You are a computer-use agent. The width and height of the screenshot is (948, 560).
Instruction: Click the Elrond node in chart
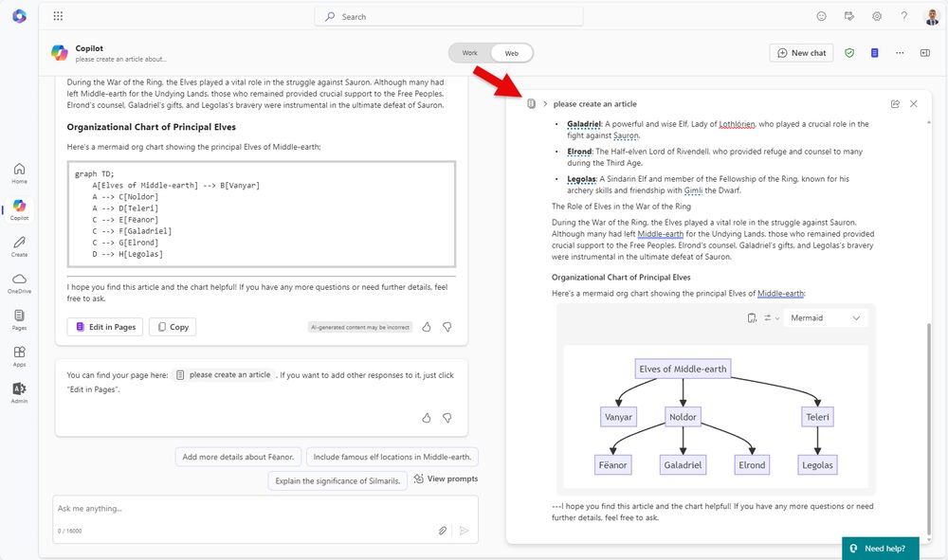(752, 465)
